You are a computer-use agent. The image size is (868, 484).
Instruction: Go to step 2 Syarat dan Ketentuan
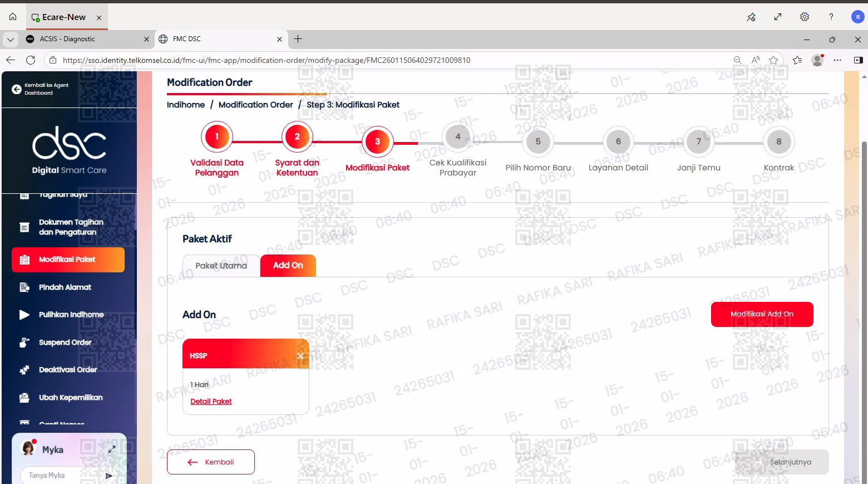297,136
